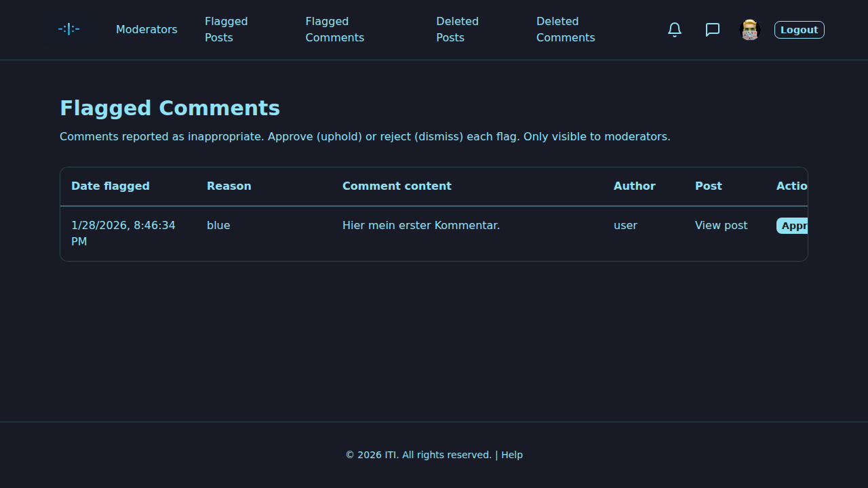Open the chat messages icon
The image size is (868, 488).
point(713,30)
